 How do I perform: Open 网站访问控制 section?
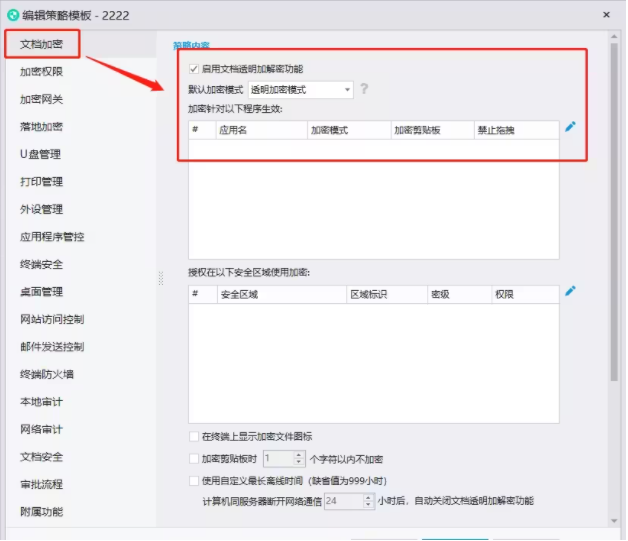(52, 319)
